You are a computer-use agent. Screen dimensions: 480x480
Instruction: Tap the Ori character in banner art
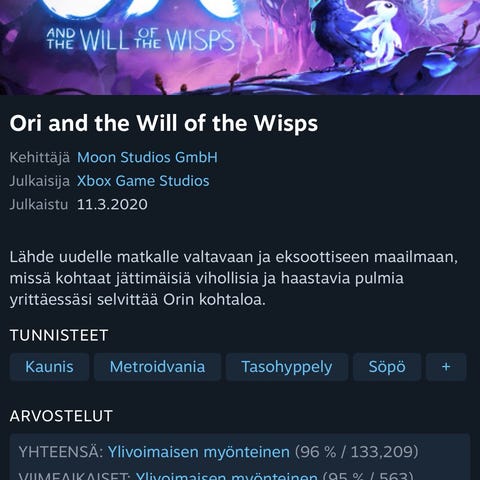click(x=378, y=33)
